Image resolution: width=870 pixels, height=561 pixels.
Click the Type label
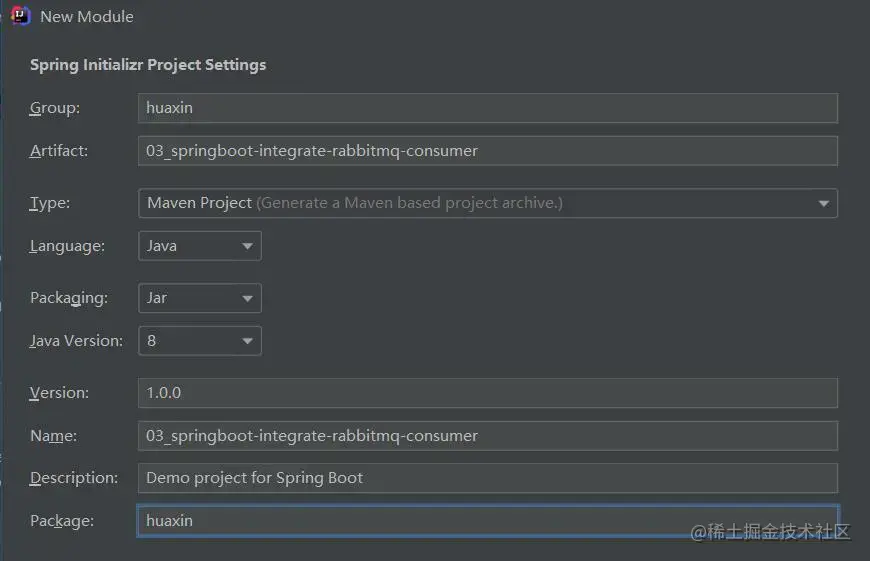click(x=50, y=203)
